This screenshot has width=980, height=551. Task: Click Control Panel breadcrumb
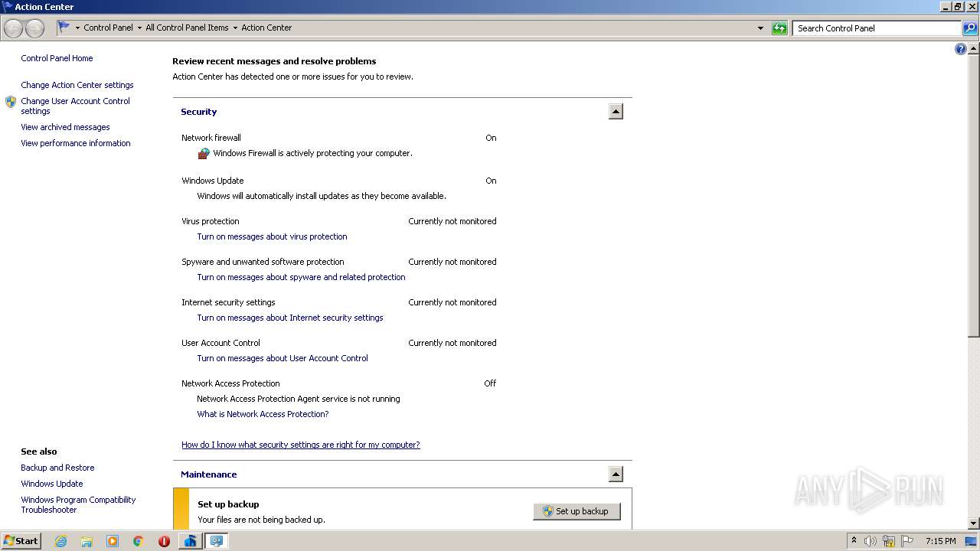(x=108, y=28)
